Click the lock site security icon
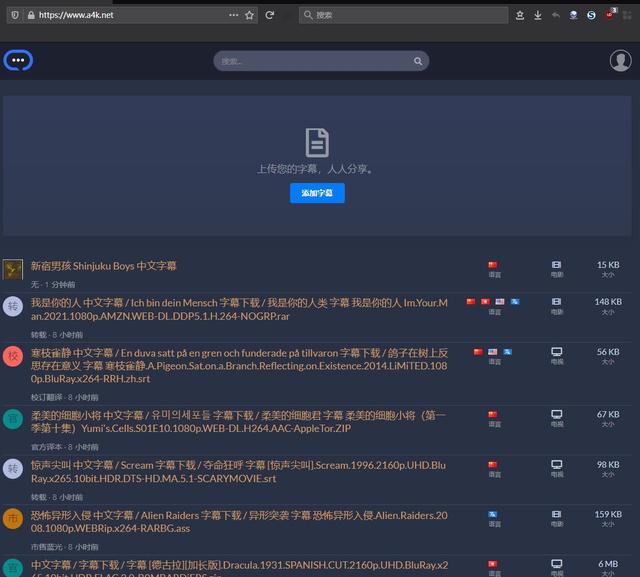 (31, 16)
